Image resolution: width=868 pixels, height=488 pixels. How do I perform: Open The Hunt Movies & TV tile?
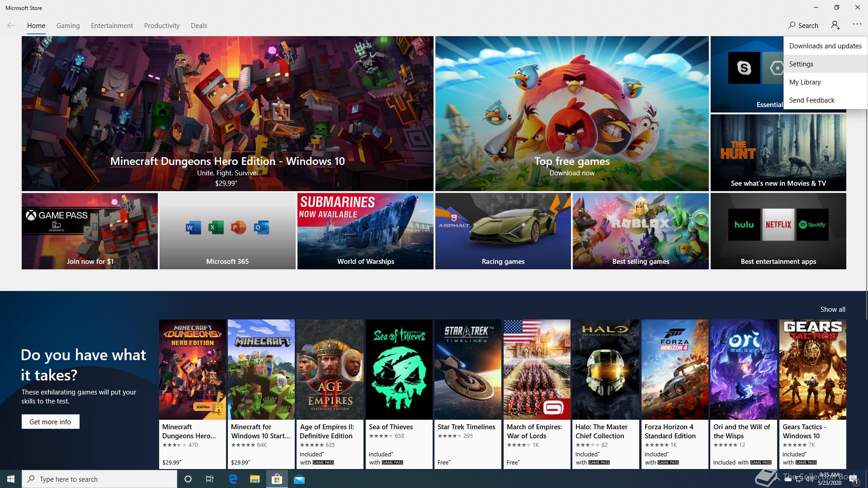tap(778, 152)
